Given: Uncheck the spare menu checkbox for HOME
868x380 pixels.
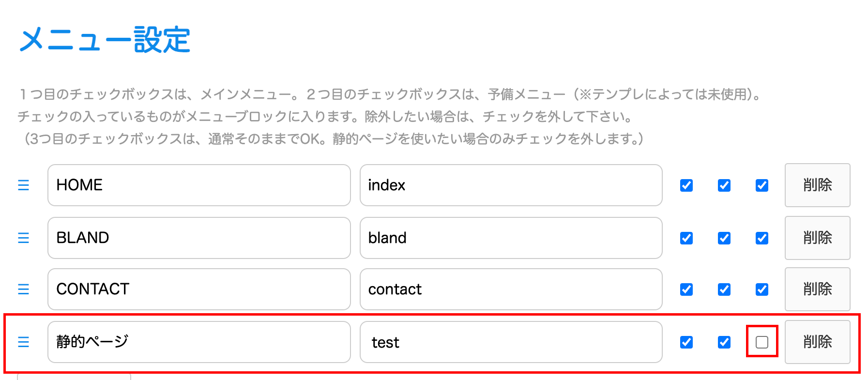Looking at the screenshot, I should (x=724, y=185).
